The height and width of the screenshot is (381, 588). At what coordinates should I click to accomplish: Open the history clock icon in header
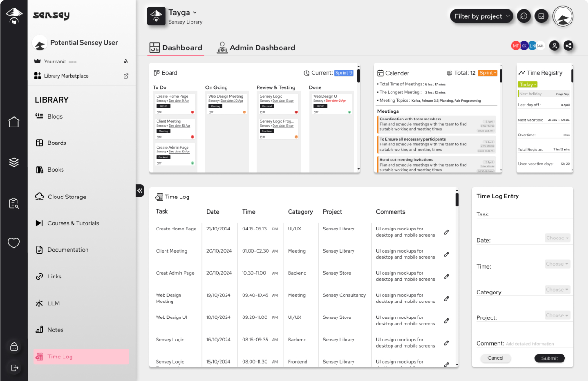[524, 16]
